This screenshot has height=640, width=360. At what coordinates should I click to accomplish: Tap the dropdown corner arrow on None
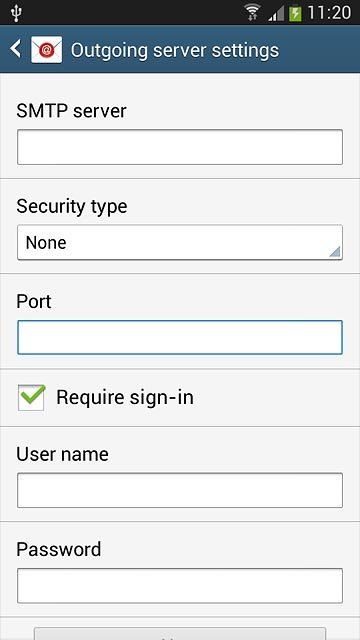point(334,252)
